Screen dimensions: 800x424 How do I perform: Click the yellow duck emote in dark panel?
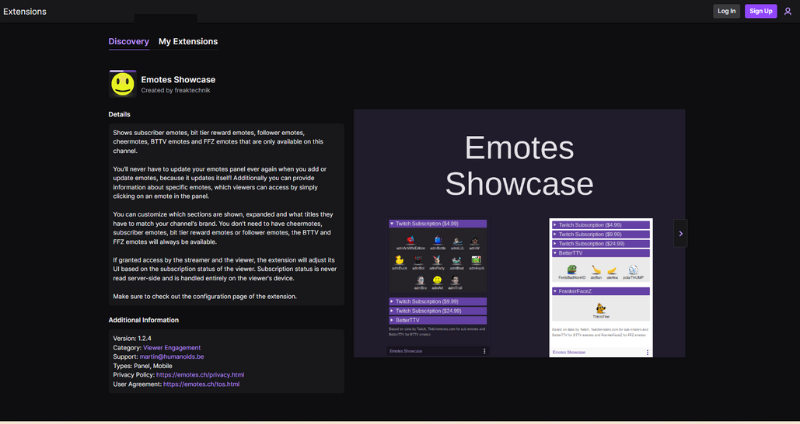(400, 262)
